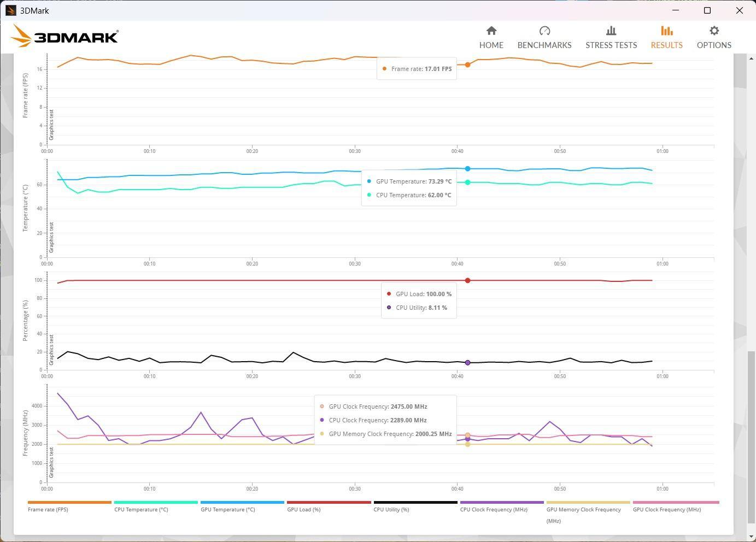The image size is (756, 542).
Task: Hide the CPU Utility (%) series
Action: (x=391, y=509)
